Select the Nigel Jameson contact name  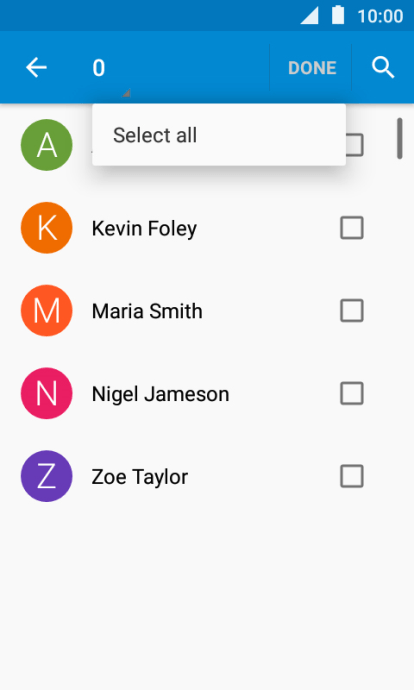tap(160, 394)
